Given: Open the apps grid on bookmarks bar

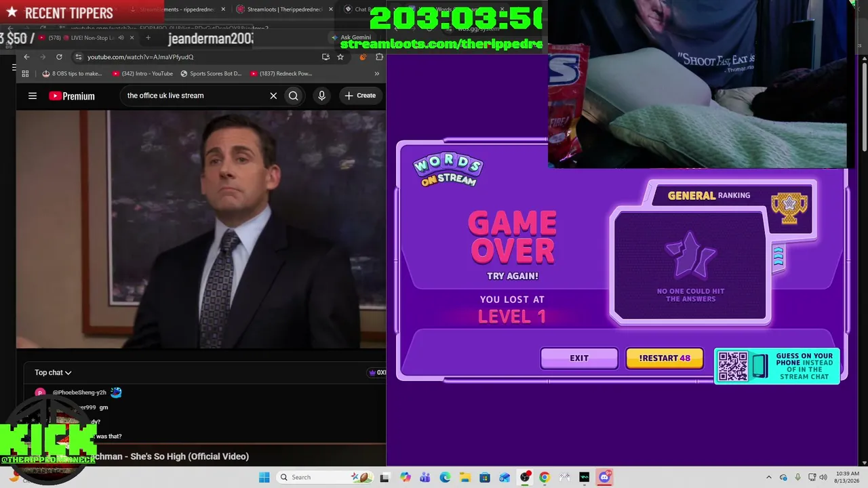Looking at the screenshot, I should pyautogui.click(x=25, y=73).
